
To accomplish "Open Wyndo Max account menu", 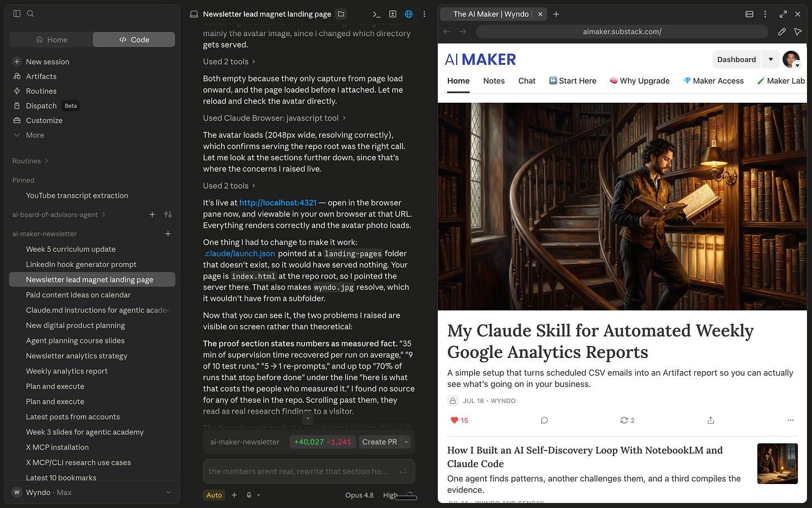I will point(92,492).
